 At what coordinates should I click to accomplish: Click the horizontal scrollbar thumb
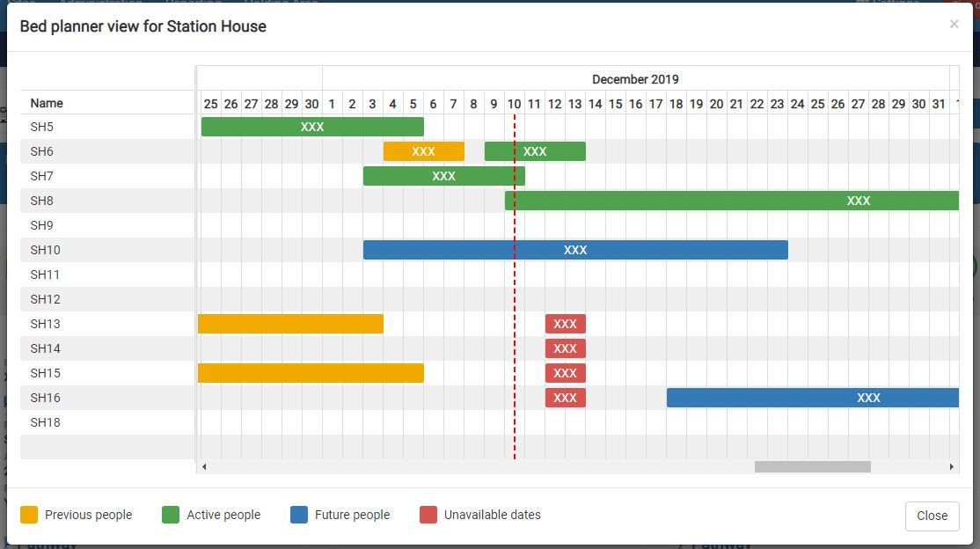pos(812,466)
